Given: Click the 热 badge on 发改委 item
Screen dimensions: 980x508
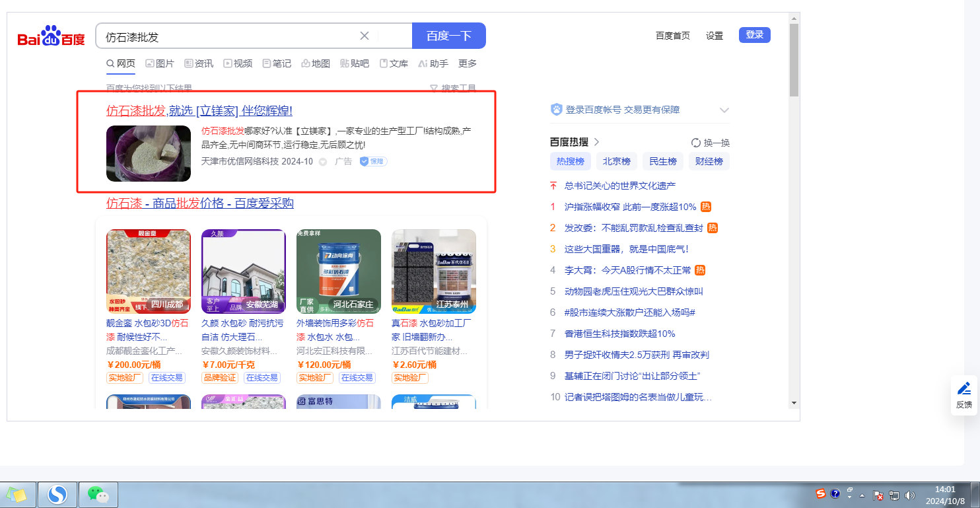Looking at the screenshot, I should [713, 228].
